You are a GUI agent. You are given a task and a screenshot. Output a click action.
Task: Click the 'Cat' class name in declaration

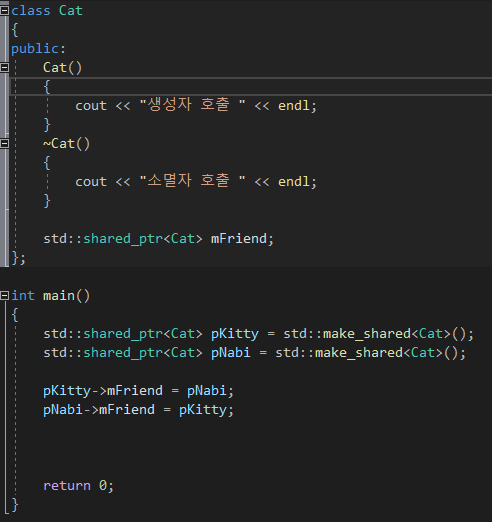coord(71,11)
